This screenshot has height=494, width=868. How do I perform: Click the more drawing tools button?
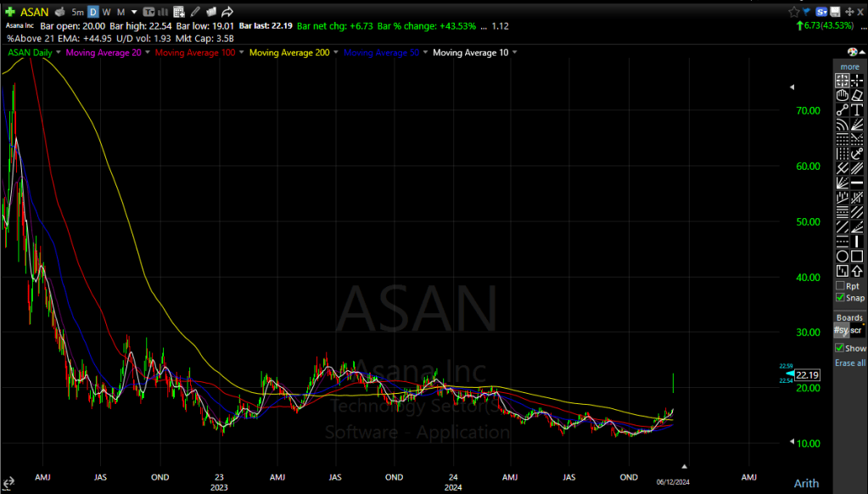pos(850,66)
